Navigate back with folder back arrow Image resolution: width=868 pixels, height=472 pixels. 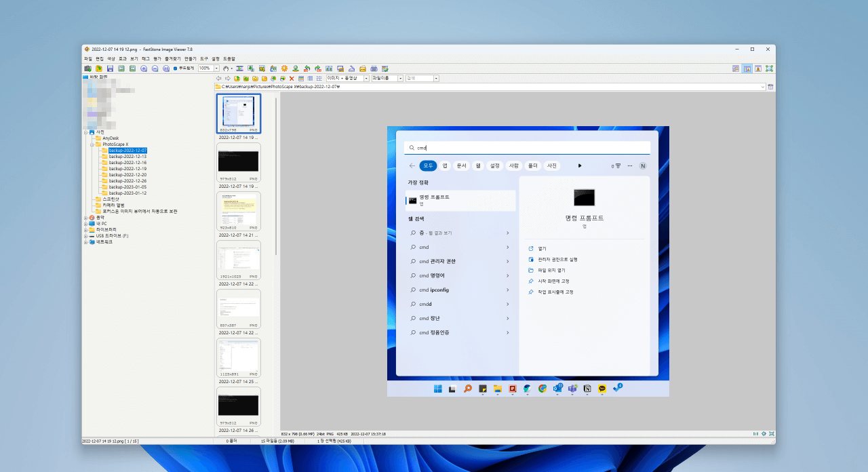pyautogui.click(x=218, y=78)
